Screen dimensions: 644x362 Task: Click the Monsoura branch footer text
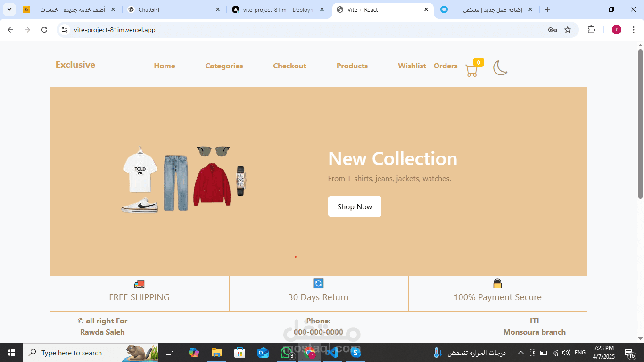[535, 332]
